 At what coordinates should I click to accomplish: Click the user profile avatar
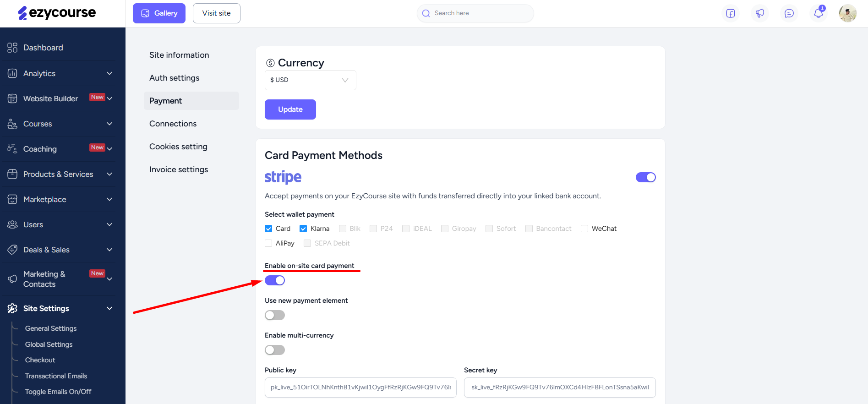click(848, 13)
